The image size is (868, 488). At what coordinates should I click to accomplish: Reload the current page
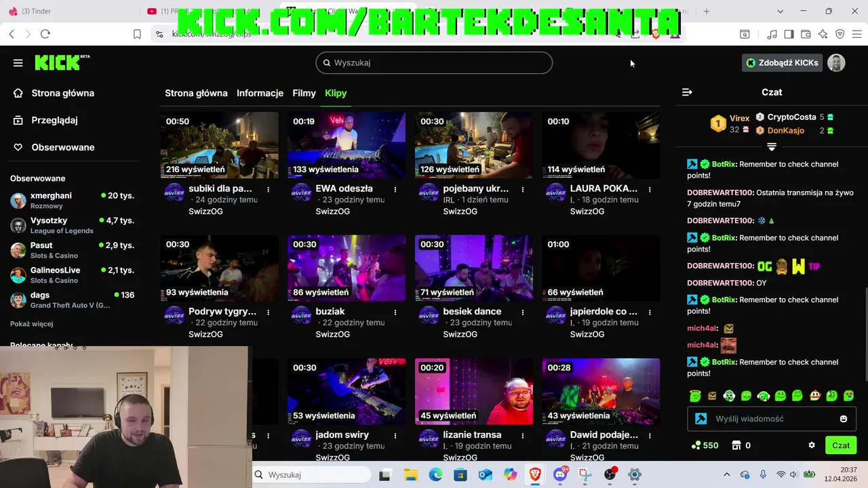[x=45, y=34]
